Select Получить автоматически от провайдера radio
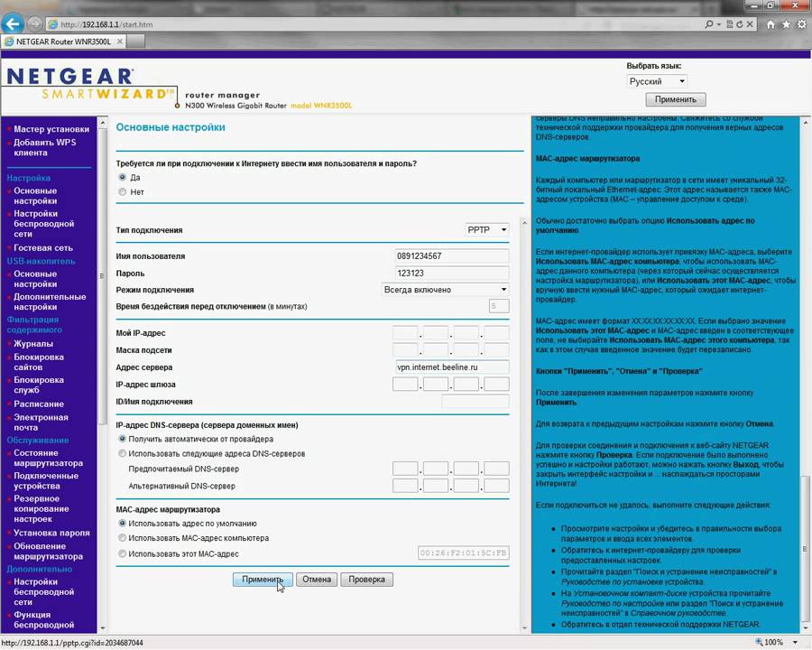This screenshot has width=812, height=650. [122, 439]
